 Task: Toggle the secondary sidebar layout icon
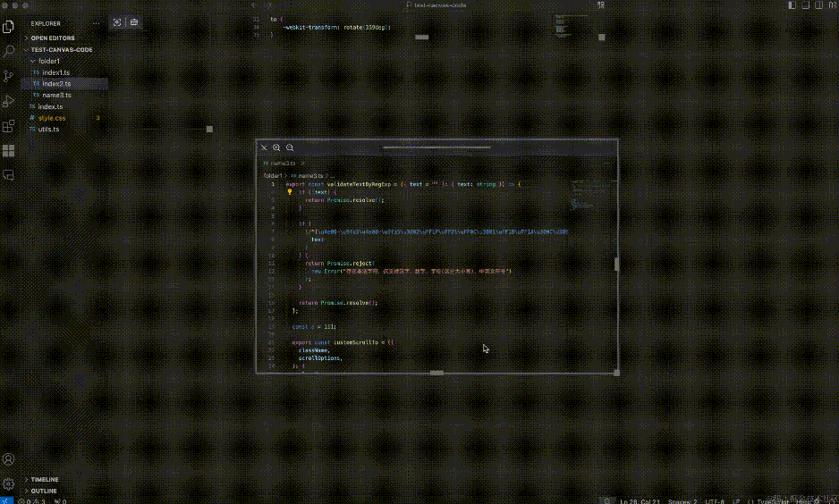818,4
